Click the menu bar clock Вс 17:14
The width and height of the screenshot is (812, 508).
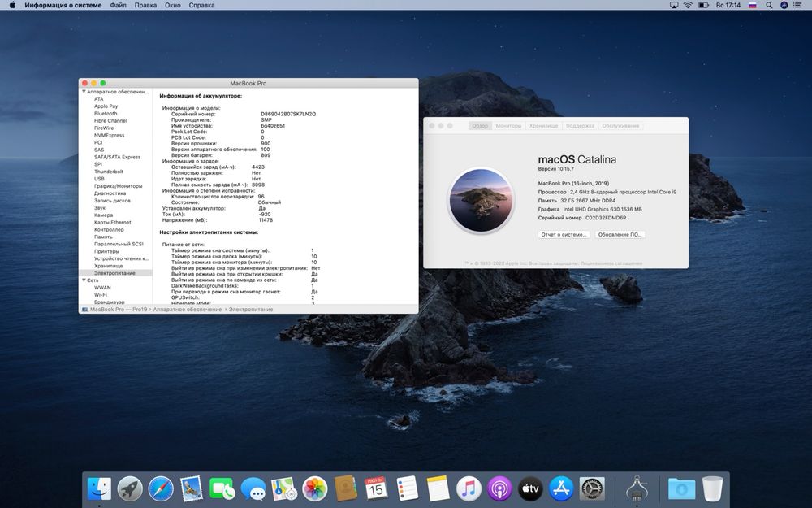coord(728,5)
